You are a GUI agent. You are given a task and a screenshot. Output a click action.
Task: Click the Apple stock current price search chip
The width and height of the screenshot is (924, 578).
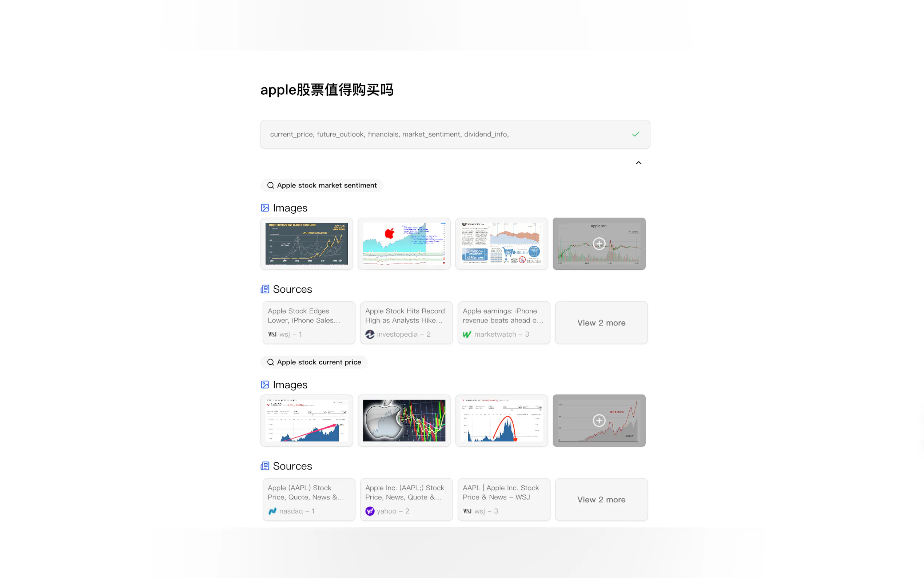coord(314,362)
